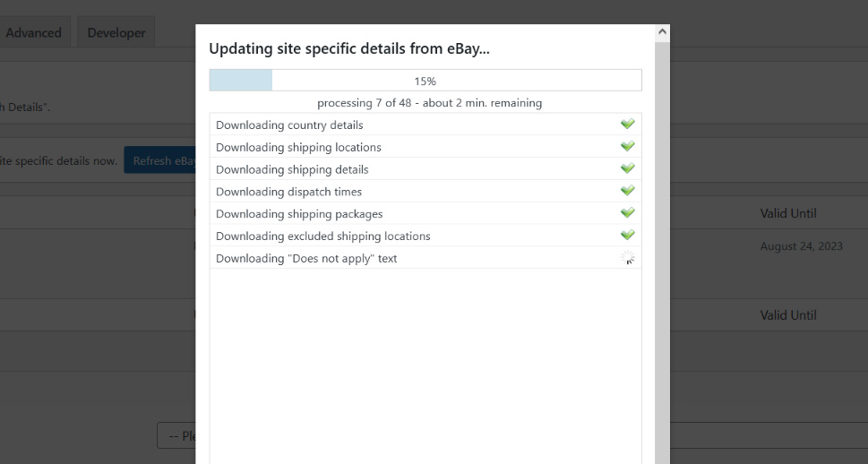This screenshot has height=464, width=868.
Task: Select the Downloading country details row
Action: pos(425,125)
